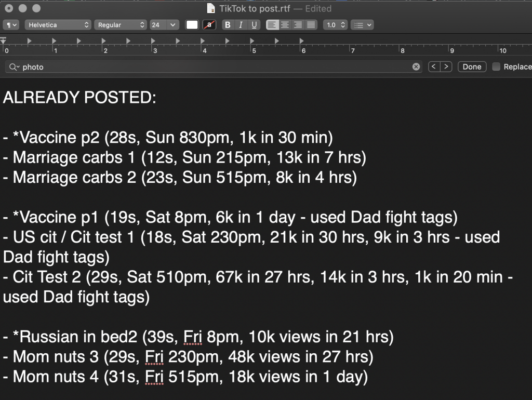
Task: Align text to the left
Action: (272, 25)
